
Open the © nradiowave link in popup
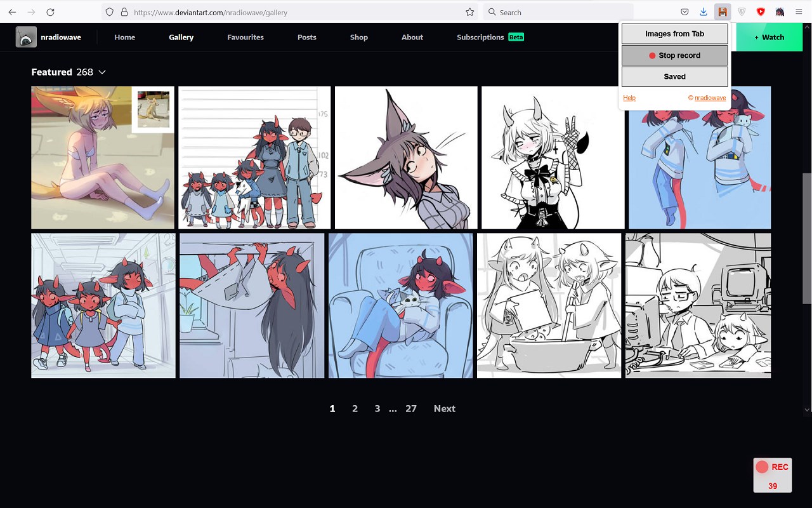coord(707,98)
